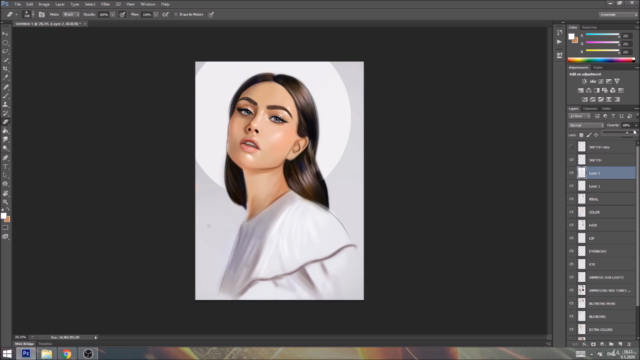Select the Lasso tool
Screen dimensions: 640x360
5,51
